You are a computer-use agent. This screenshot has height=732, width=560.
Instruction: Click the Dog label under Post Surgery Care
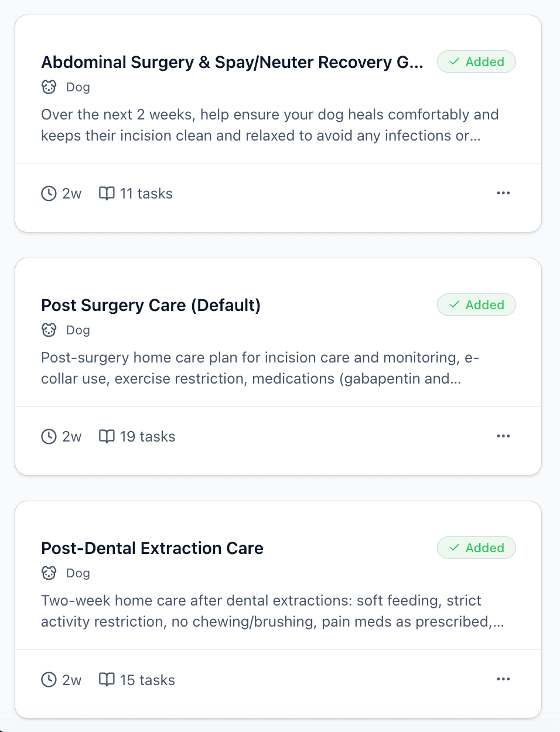78,330
